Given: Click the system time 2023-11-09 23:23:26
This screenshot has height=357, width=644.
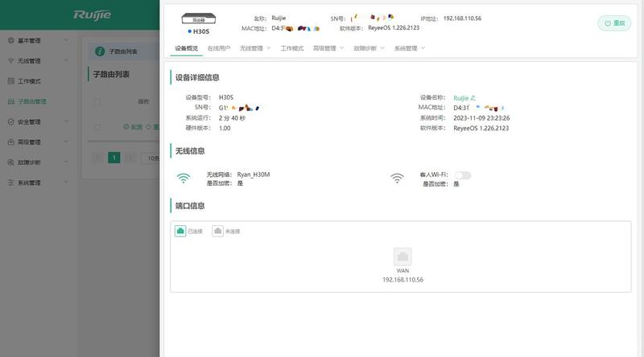Looking at the screenshot, I should point(481,117).
